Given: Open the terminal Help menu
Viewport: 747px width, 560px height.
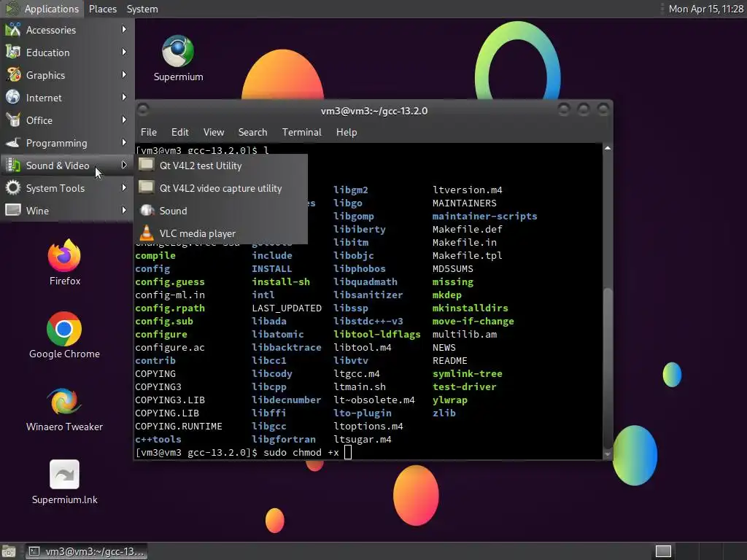Looking at the screenshot, I should coord(347,132).
